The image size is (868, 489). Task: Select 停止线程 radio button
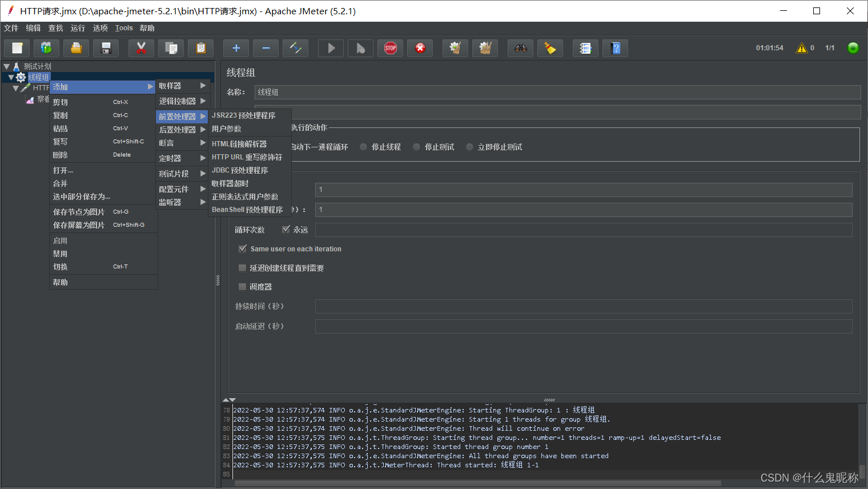click(363, 147)
